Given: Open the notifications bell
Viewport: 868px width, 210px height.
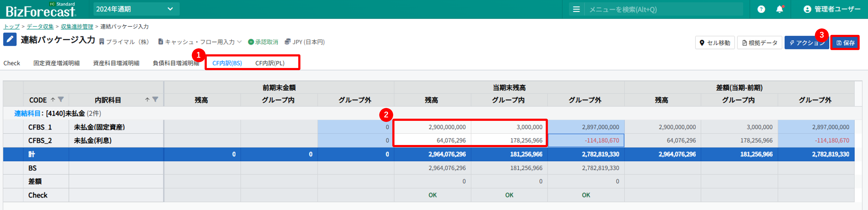Looking at the screenshot, I should tap(779, 9).
